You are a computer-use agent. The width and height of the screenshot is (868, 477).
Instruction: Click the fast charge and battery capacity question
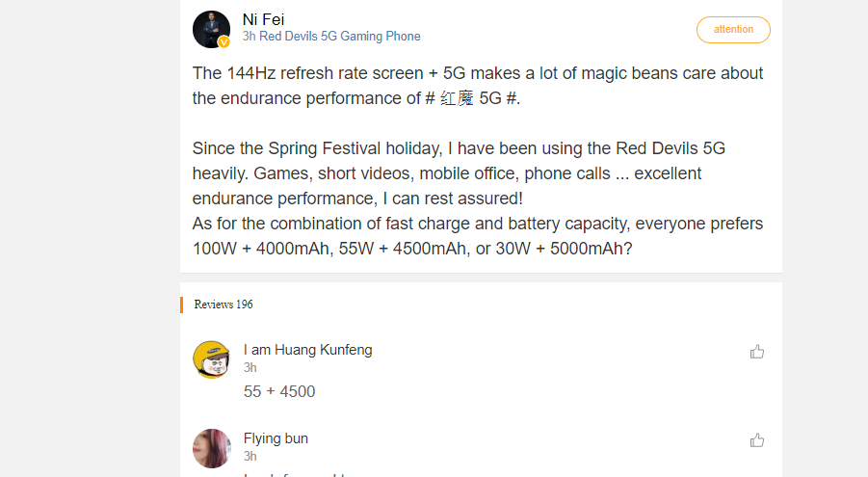click(x=477, y=236)
